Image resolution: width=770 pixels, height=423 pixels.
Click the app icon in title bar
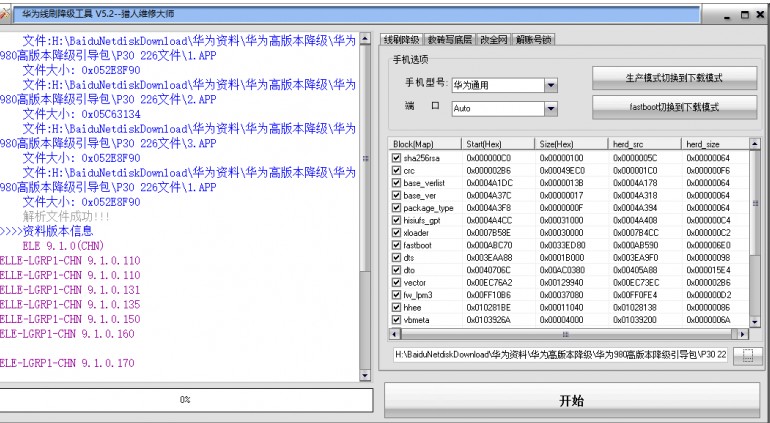4,14
